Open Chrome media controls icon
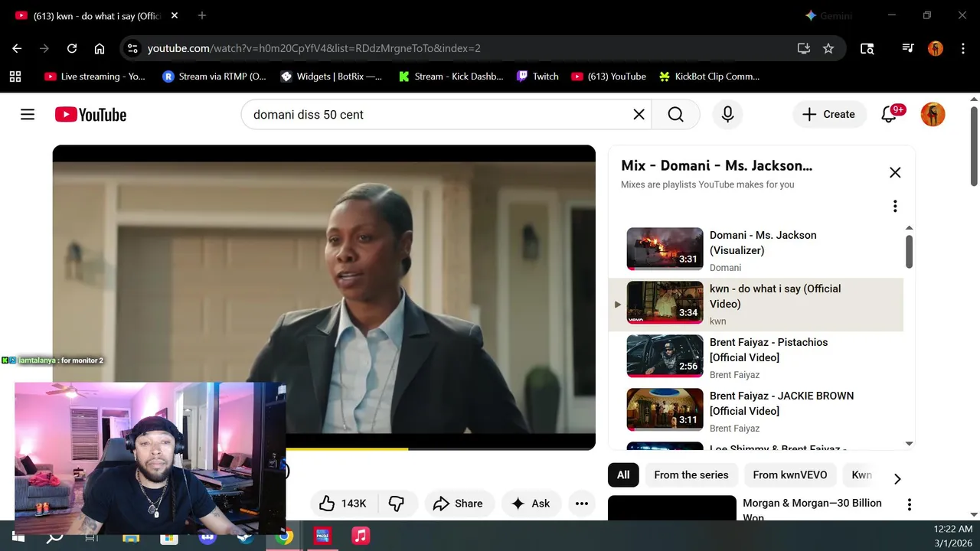This screenshot has height=551, width=980. coord(908,48)
